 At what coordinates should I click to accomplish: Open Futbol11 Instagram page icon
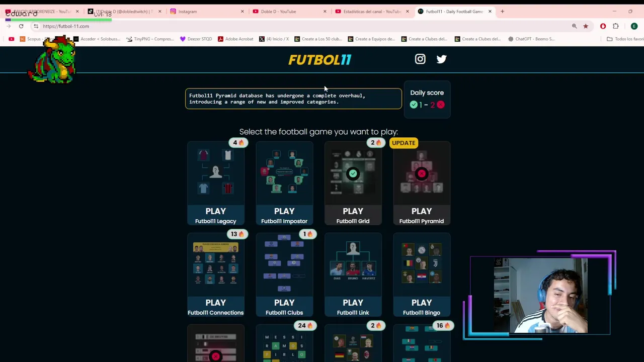tap(420, 59)
